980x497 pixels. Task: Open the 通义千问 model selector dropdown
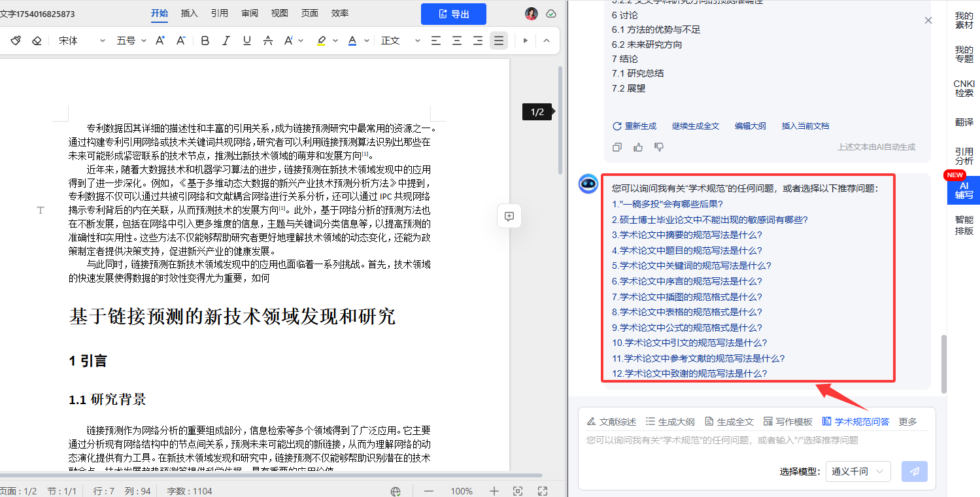(x=857, y=471)
